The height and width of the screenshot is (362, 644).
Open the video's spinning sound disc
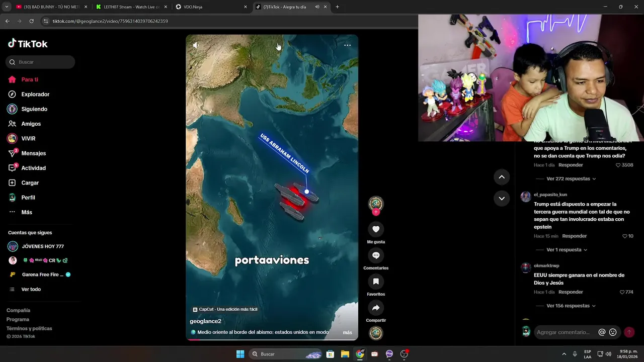(x=376, y=333)
